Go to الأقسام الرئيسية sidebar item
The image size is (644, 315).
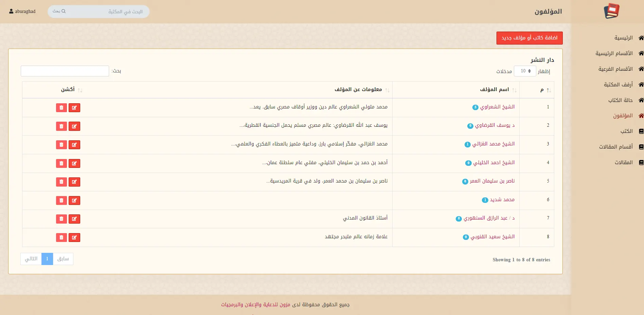tap(614, 53)
